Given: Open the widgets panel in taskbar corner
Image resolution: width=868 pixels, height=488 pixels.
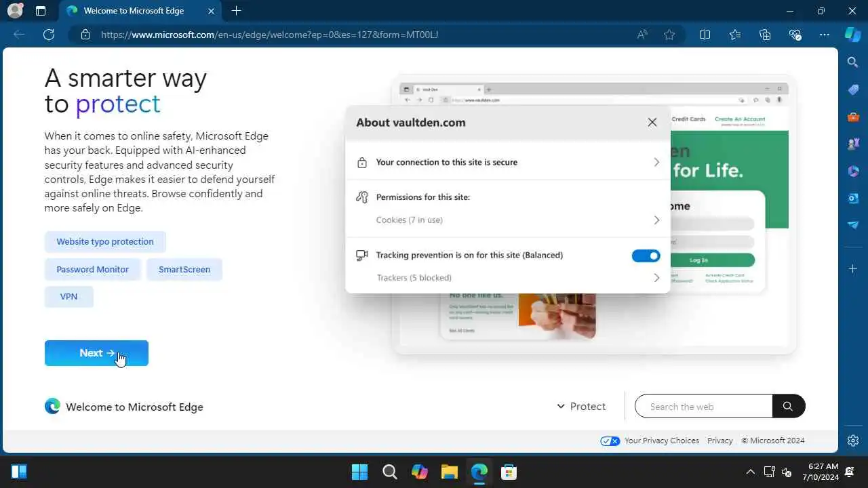Looking at the screenshot, I should coord(19,472).
